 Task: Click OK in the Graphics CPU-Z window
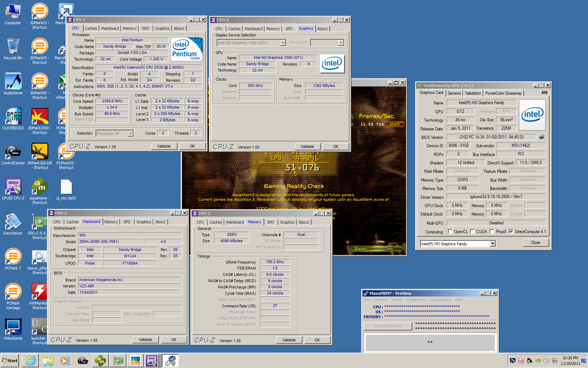336,146
